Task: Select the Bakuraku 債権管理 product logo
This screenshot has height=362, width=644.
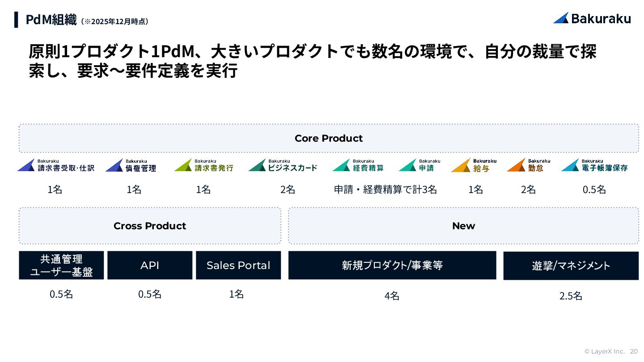Action: [x=131, y=165]
